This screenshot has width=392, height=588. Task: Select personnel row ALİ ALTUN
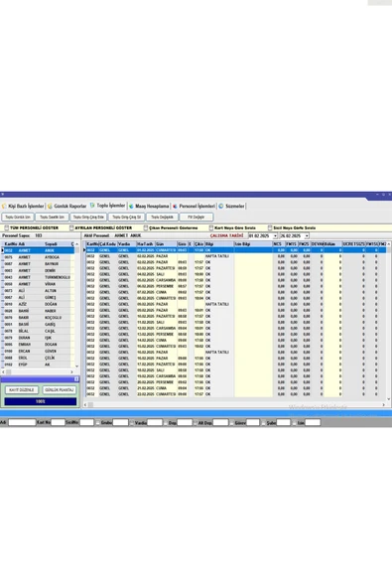39,291
